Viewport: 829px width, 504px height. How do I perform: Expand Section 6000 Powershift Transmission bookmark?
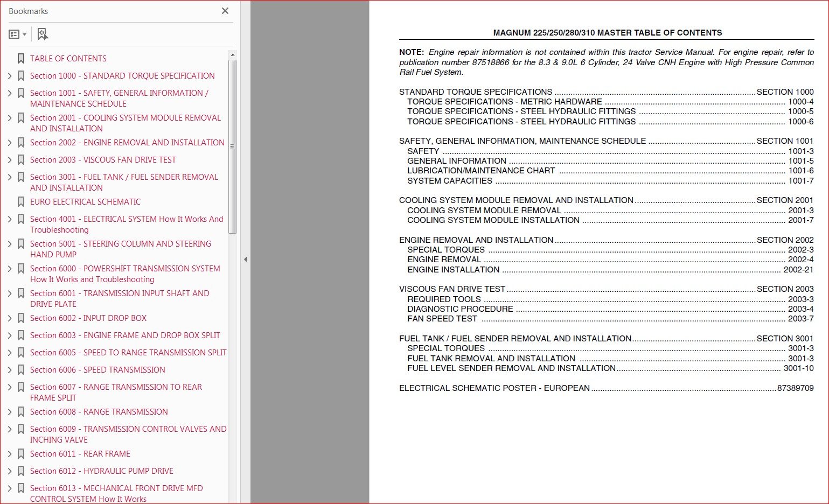(x=10, y=269)
